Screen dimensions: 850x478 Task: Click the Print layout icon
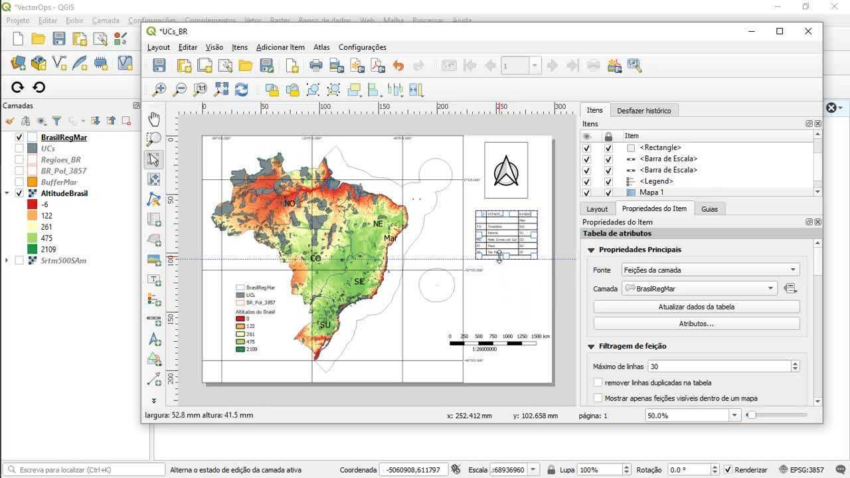316,66
